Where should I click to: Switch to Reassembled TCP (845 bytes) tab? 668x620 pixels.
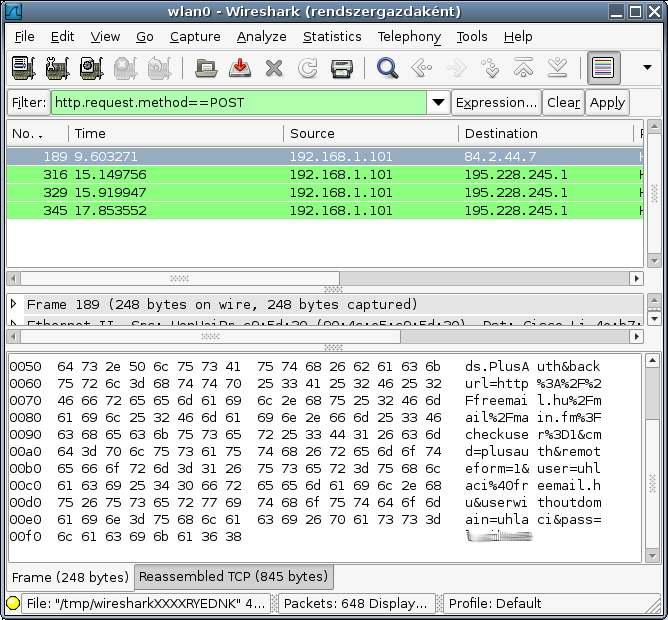pos(233,576)
